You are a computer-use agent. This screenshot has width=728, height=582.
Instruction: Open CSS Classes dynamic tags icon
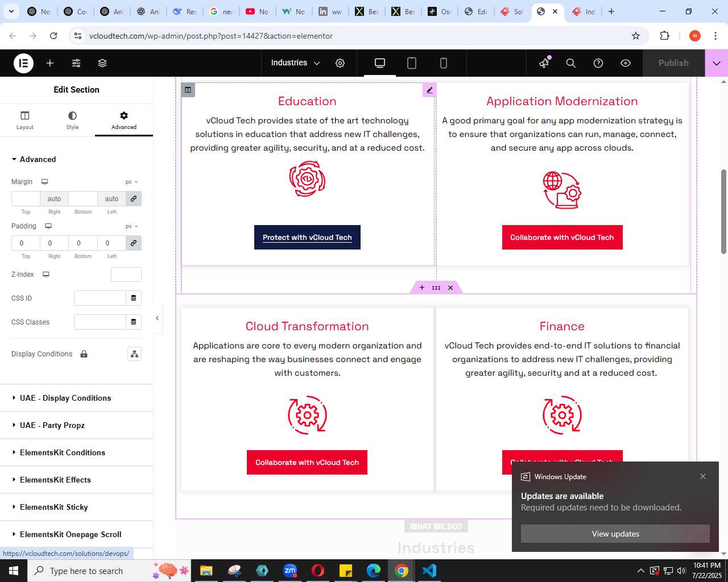[134, 322]
